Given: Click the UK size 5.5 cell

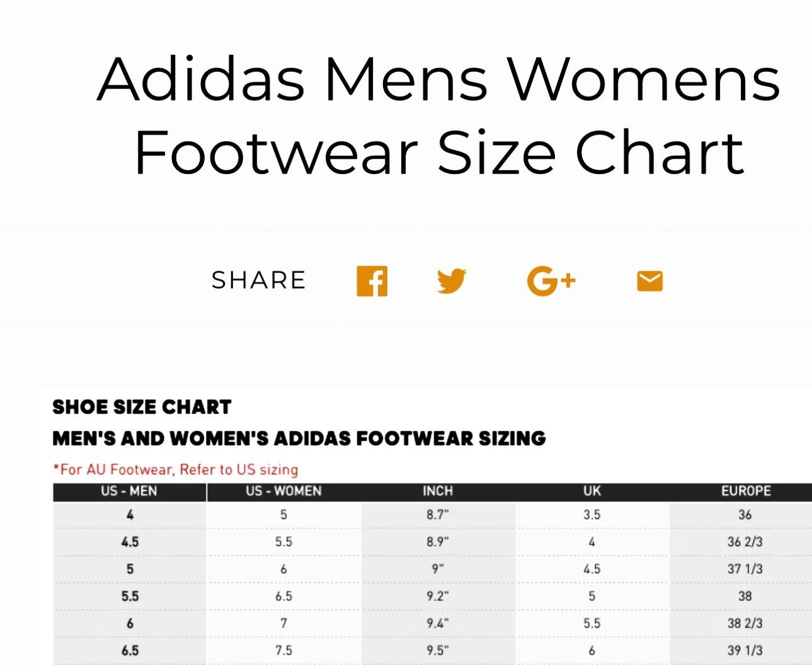Looking at the screenshot, I should (x=592, y=623).
